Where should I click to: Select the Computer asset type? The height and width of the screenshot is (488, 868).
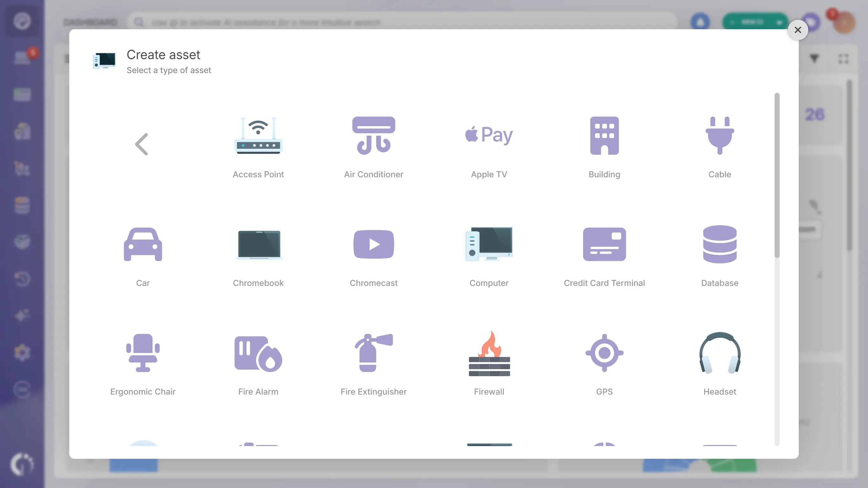tap(489, 244)
